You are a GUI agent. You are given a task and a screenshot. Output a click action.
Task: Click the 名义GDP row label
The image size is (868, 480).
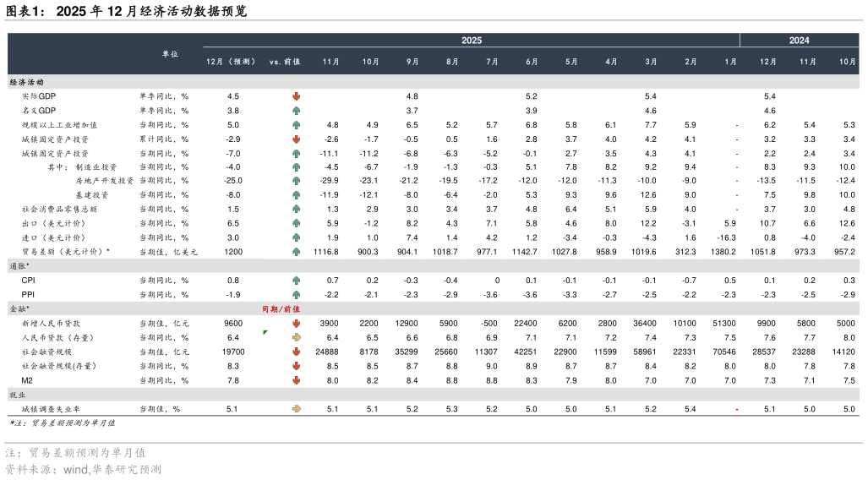tap(39, 111)
